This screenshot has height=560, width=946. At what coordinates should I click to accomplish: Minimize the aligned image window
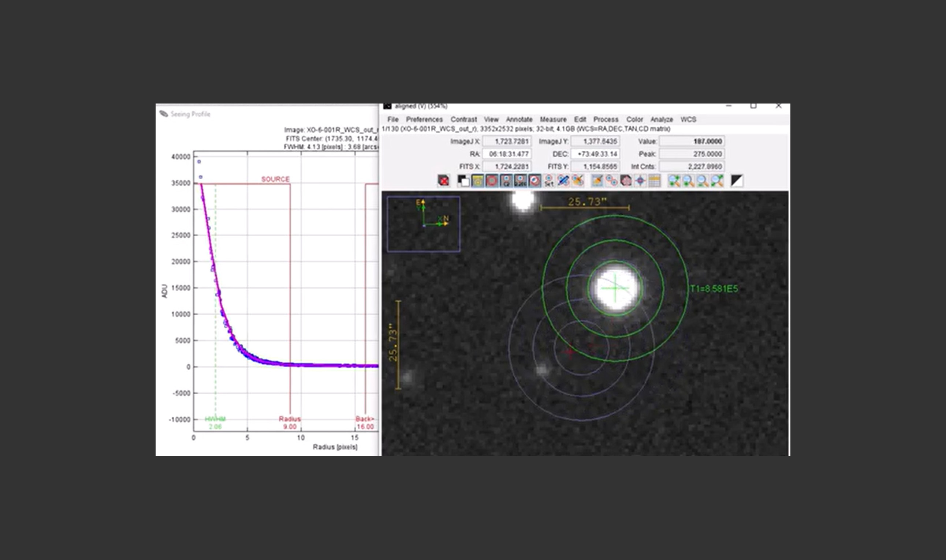click(729, 106)
